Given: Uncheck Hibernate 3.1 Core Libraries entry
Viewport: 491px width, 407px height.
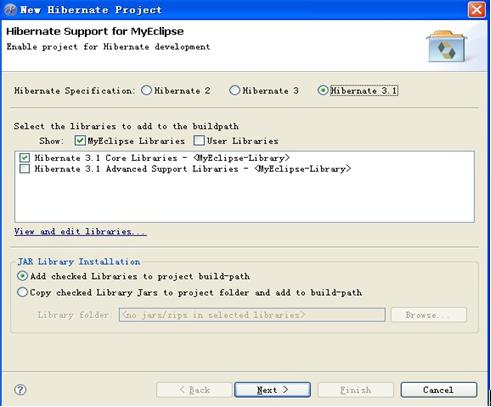Looking at the screenshot, I should tap(24, 158).
